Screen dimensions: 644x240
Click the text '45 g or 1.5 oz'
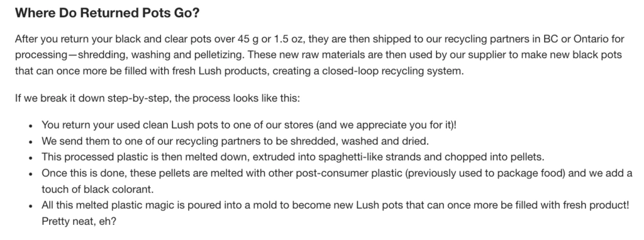click(271, 39)
